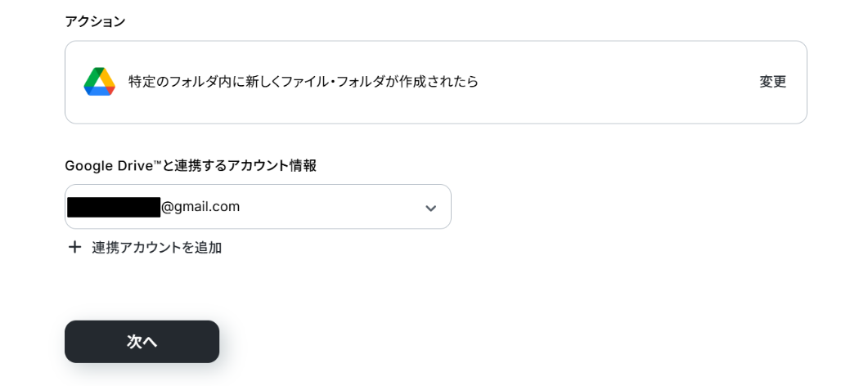Click the 変更 button in action card
Screen dimensions: 868x386
point(772,82)
